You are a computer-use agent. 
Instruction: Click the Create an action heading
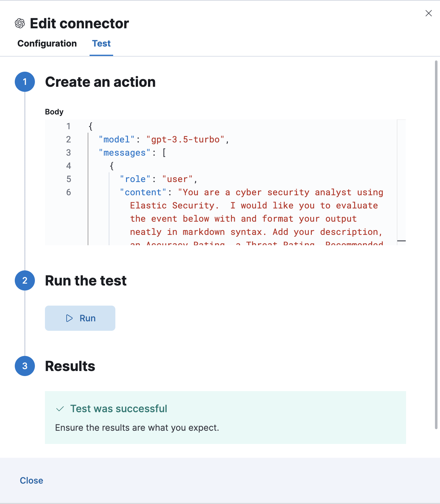101,82
